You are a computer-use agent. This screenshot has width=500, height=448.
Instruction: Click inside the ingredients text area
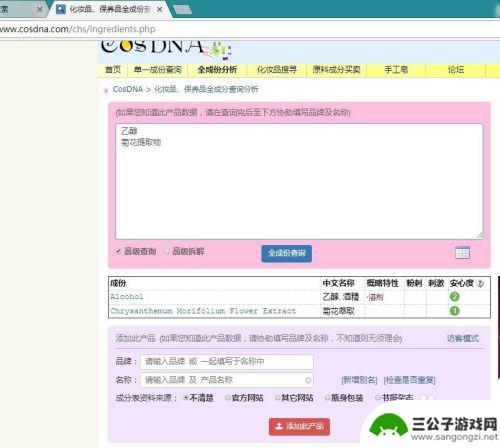pyautogui.click(x=299, y=181)
